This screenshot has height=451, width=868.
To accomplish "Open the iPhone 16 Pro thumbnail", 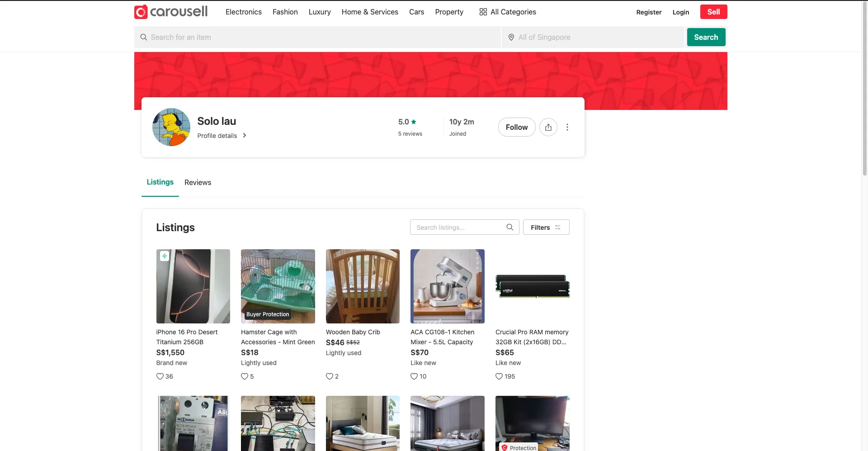I will click(x=193, y=286).
